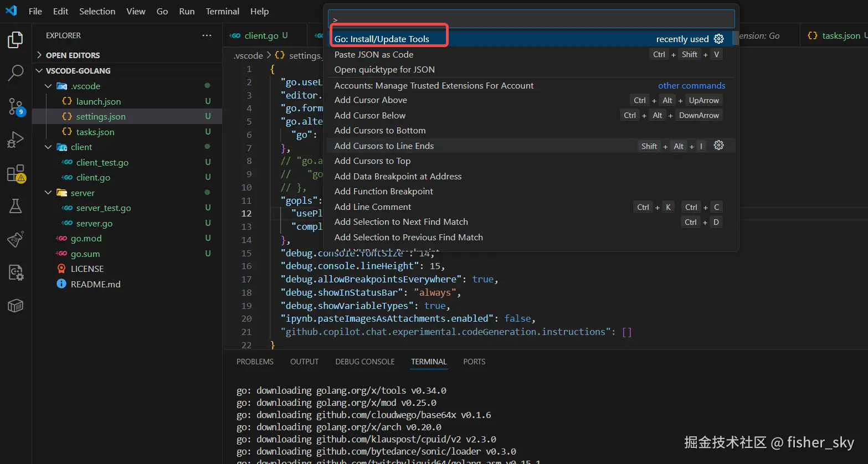Select Add Cursor Below command

(531, 115)
